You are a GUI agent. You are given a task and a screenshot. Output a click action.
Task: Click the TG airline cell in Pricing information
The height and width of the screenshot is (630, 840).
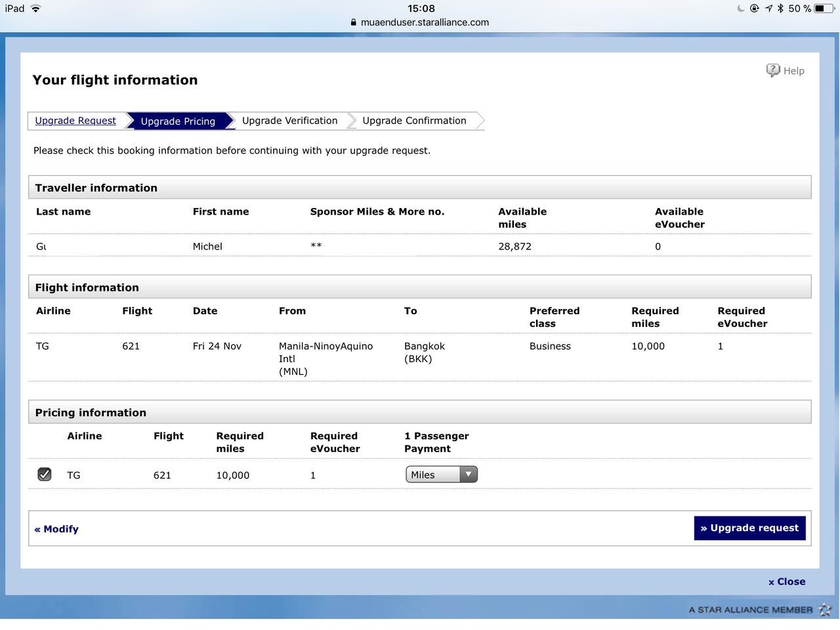(x=73, y=475)
